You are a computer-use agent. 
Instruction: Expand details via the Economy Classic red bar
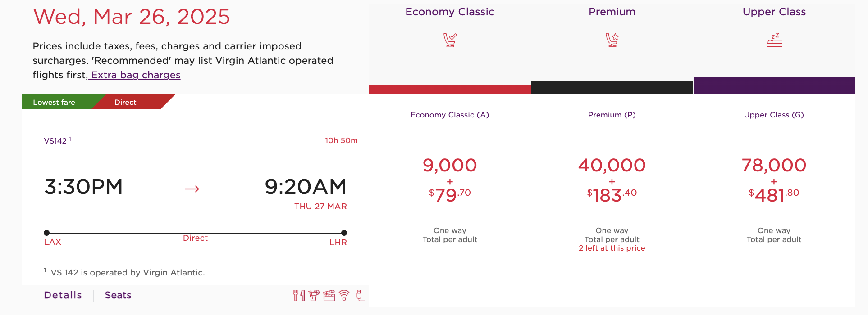tap(449, 89)
